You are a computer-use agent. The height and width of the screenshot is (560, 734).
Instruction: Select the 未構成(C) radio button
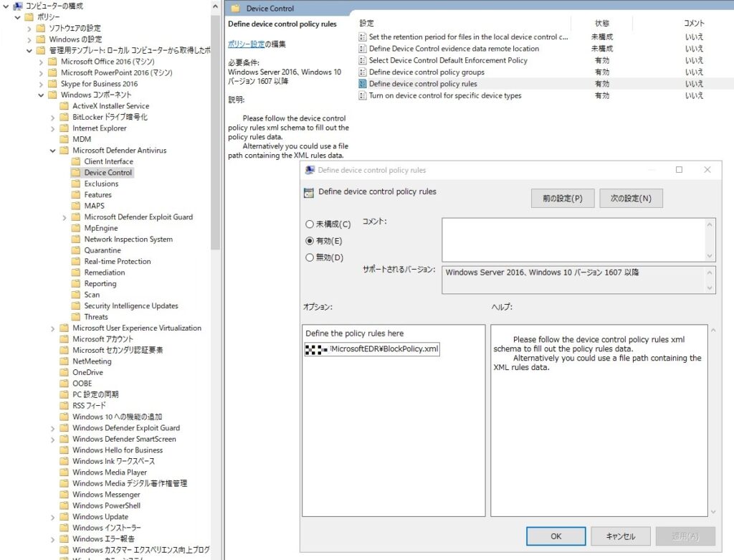(x=310, y=224)
